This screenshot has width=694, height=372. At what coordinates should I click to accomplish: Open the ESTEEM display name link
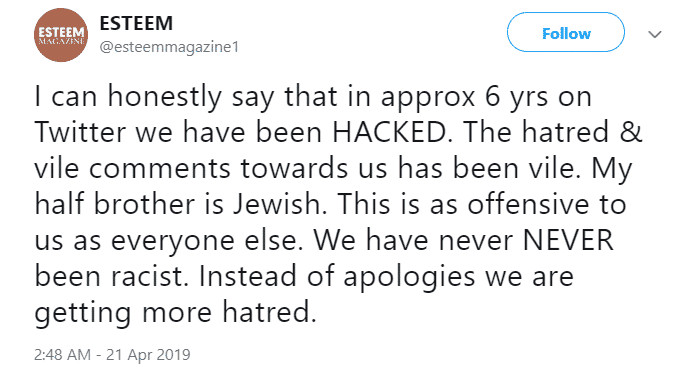click(136, 23)
